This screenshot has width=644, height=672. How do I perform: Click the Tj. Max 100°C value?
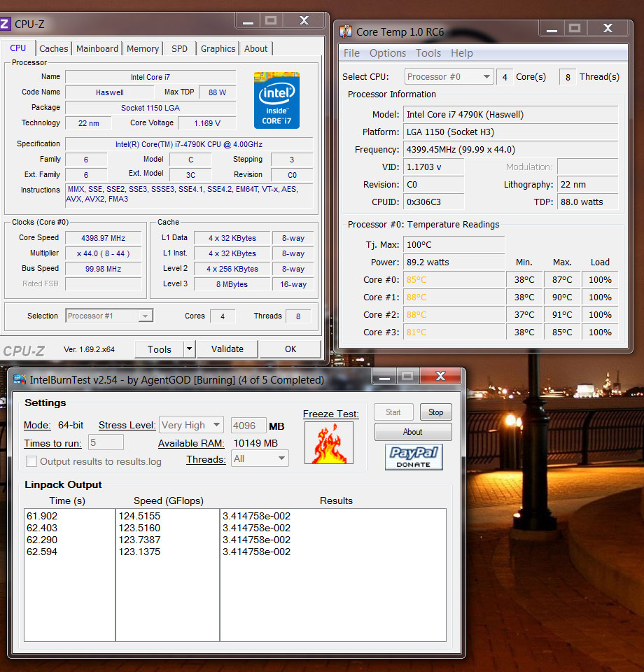tap(454, 245)
